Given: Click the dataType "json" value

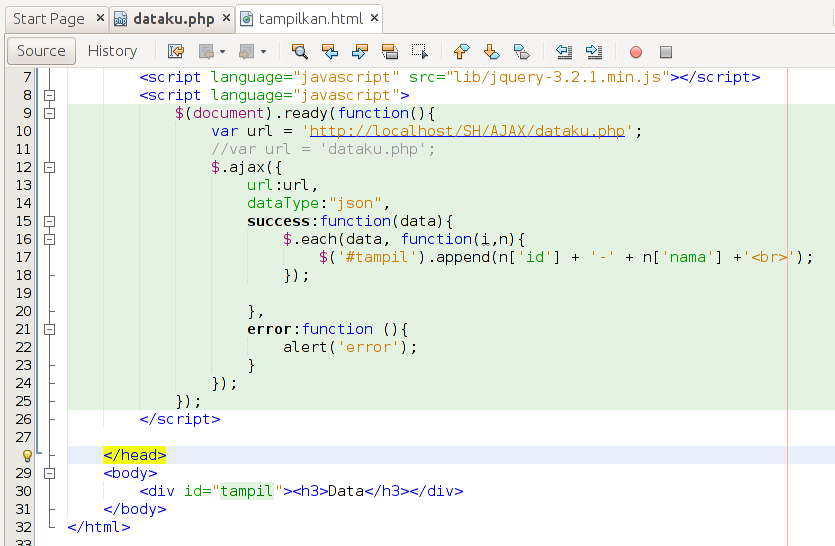Looking at the screenshot, I should click(355, 203).
